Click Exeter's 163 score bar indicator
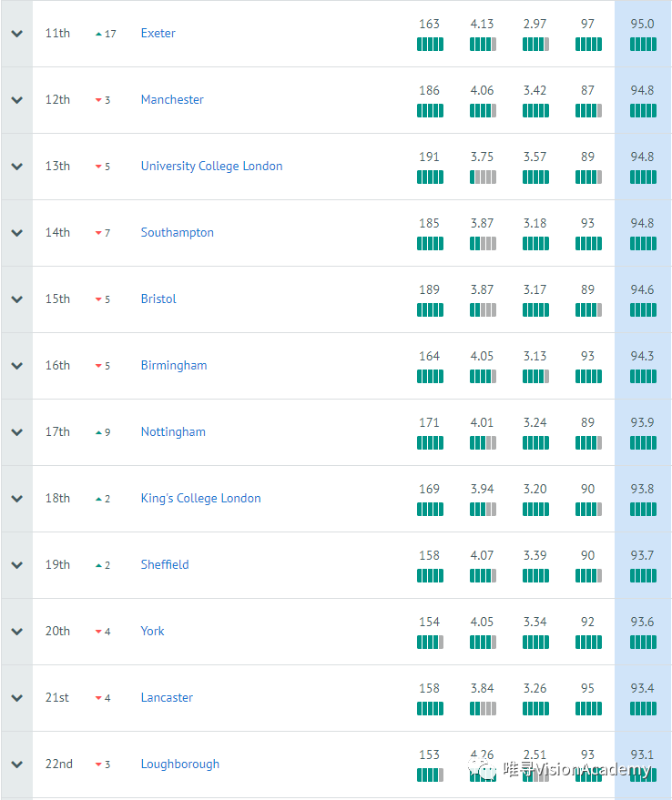This screenshot has width=672, height=800. [430, 45]
